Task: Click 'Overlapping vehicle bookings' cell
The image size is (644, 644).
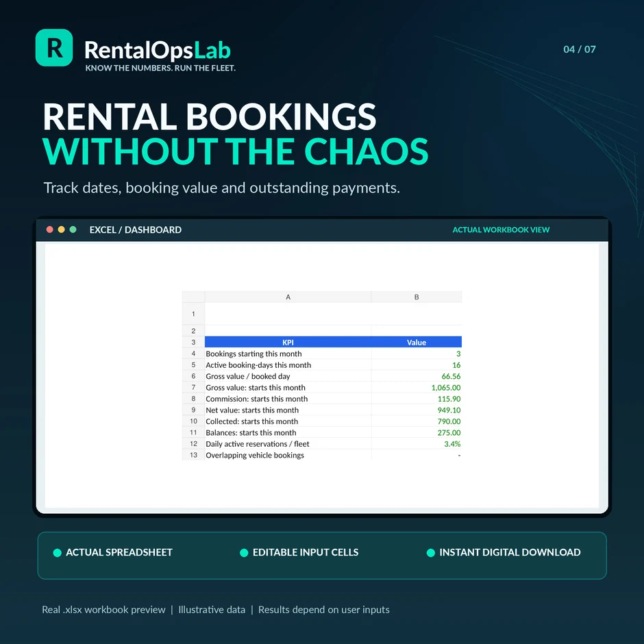Action: pyautogui.click(x=288, y=455)
